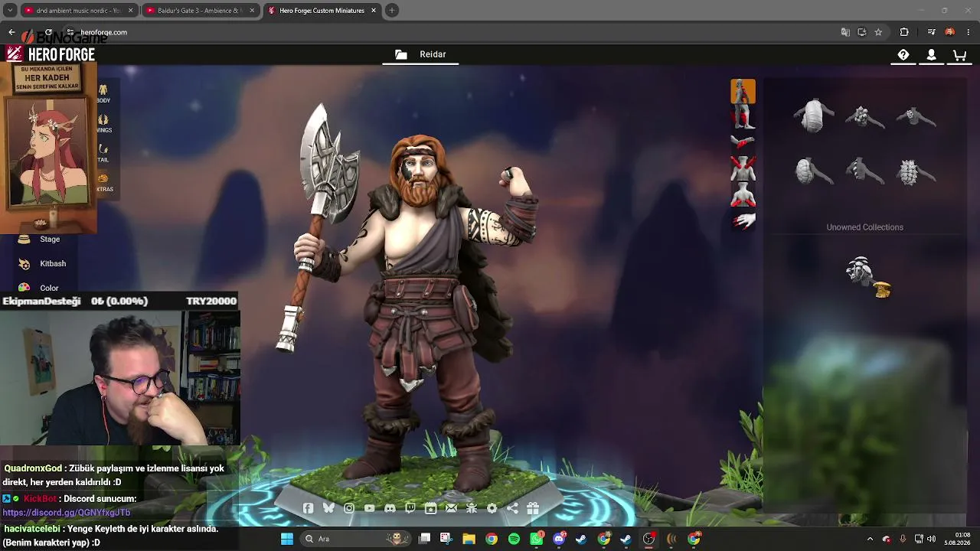
Task: Open the Wings category
Action: (103, 123)
